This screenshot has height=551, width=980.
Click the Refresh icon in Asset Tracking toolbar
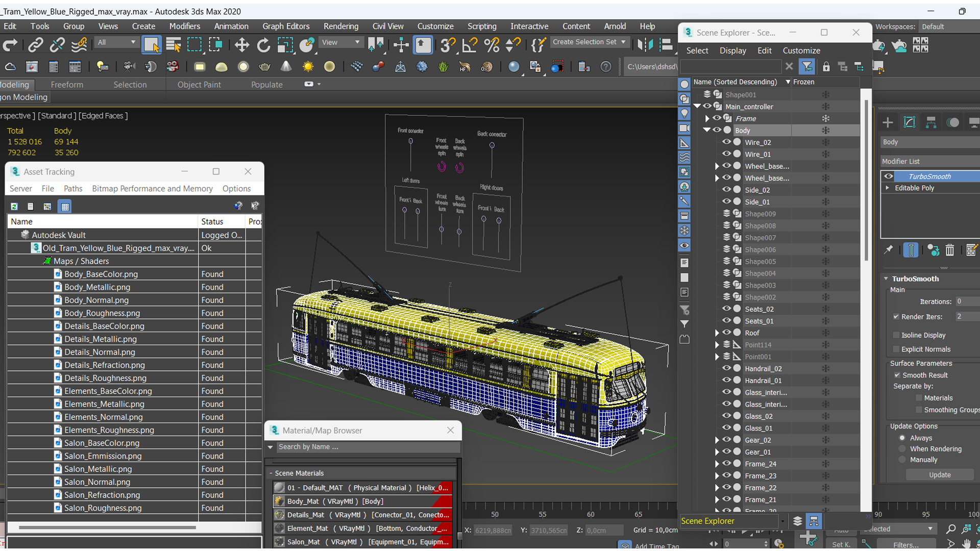point(14,207)
